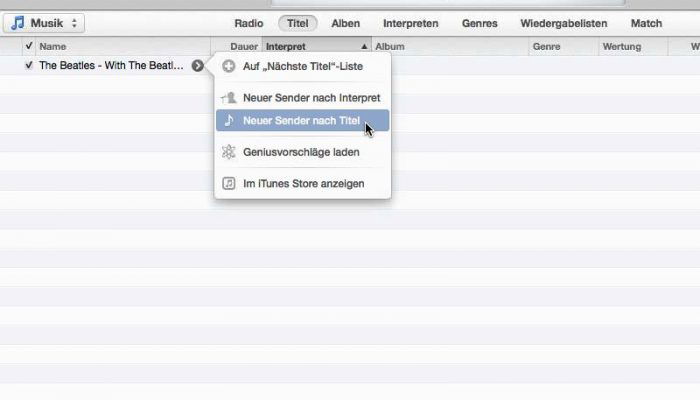This screenshot has width=700, height=400.
Task: Click the plus icon for Nächste Titel
Action: pyautogui.click(x=229, y=67)
